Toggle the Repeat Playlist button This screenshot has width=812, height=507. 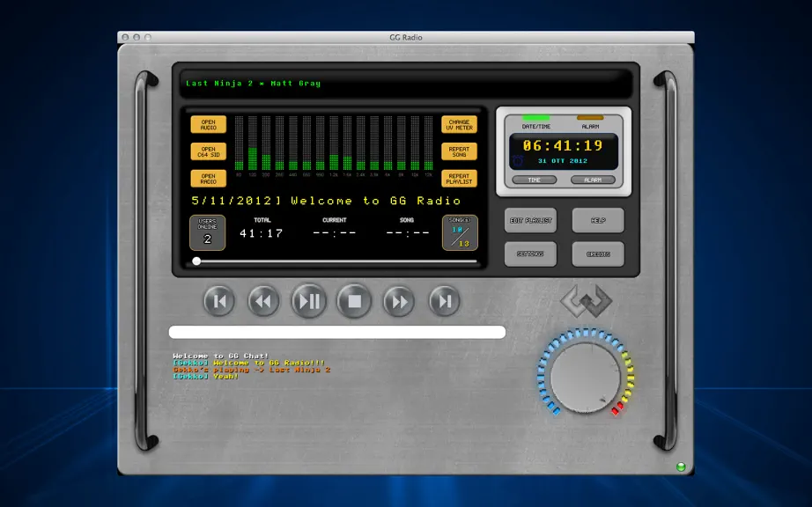(459, 179)
